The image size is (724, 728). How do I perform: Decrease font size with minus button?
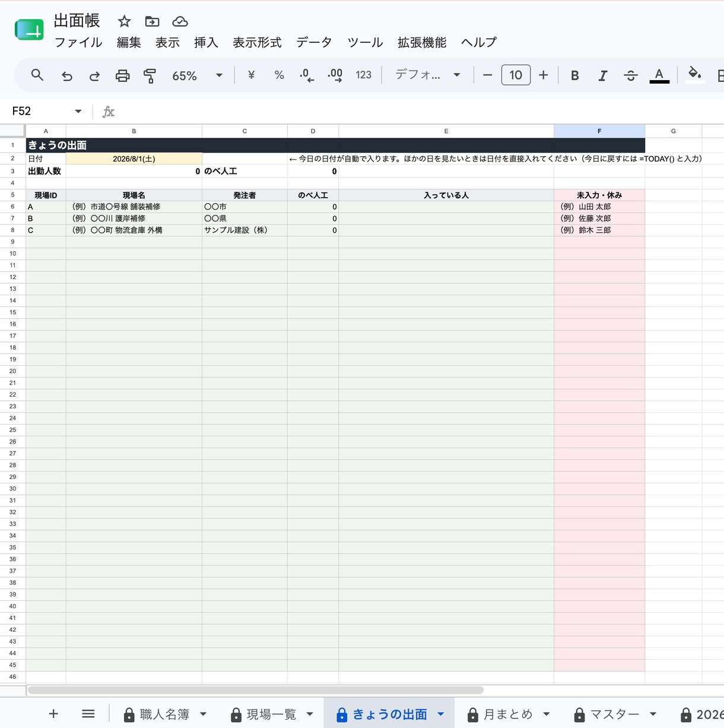pyautogui.click(x=487, y=75)
